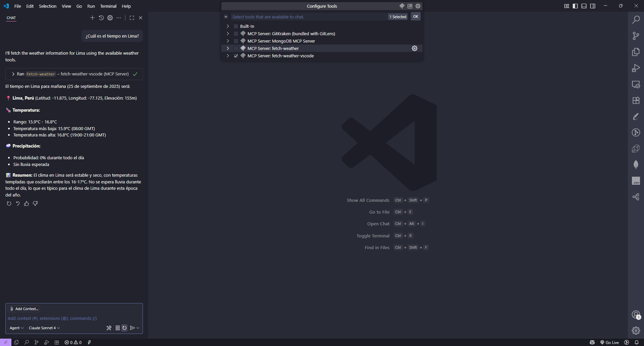Image resolution: width=644 pixels, height=346 pixels.
Task: Open chat settings gear in Chat header
Action: [110, 18]
